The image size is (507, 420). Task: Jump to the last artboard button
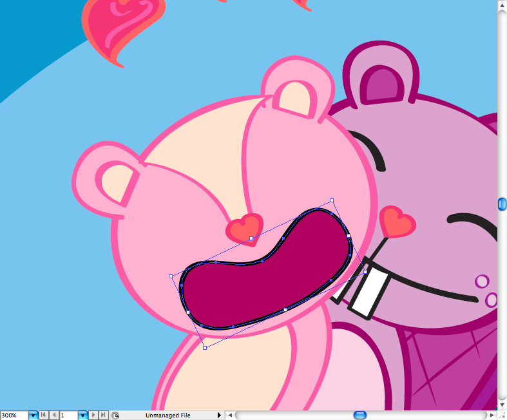tap(103, 415)
